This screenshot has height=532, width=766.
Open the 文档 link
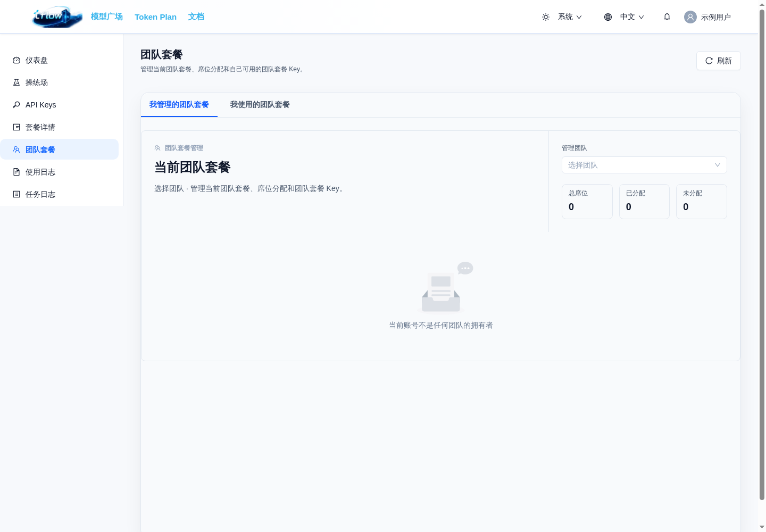pos(196,17)
